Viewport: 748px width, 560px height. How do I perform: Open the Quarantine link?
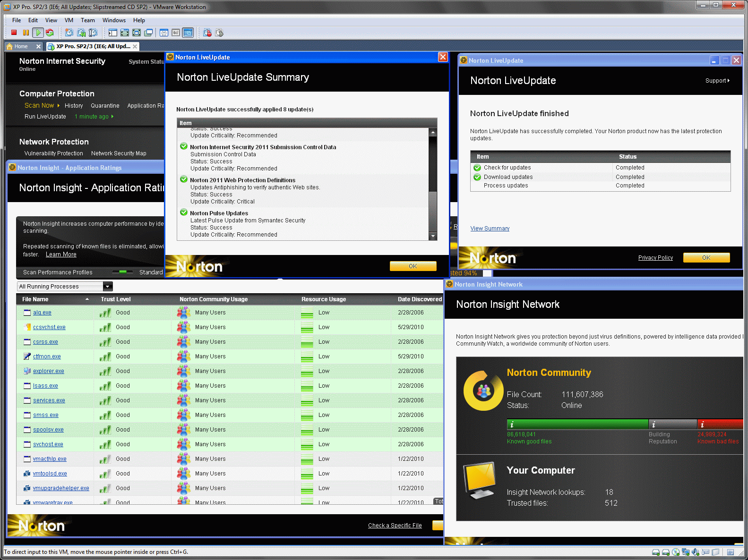point(105,106)
